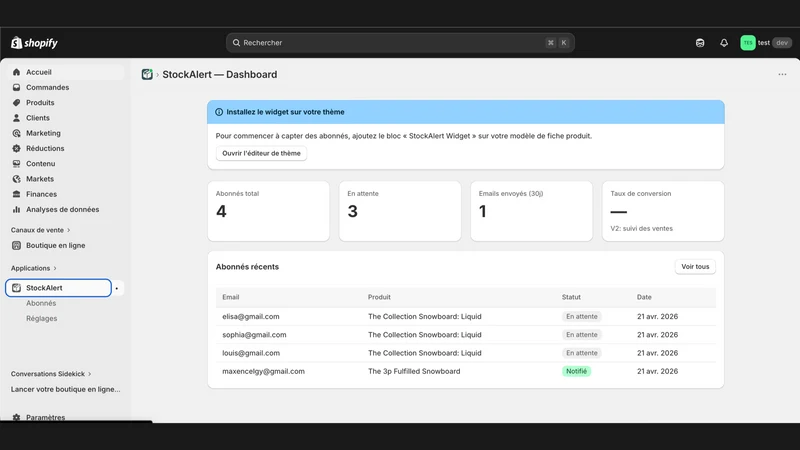Click the Notifié status badge
The height and width of the screenshot is (450, 800).
pyautogui.click(x=577, y=371)
